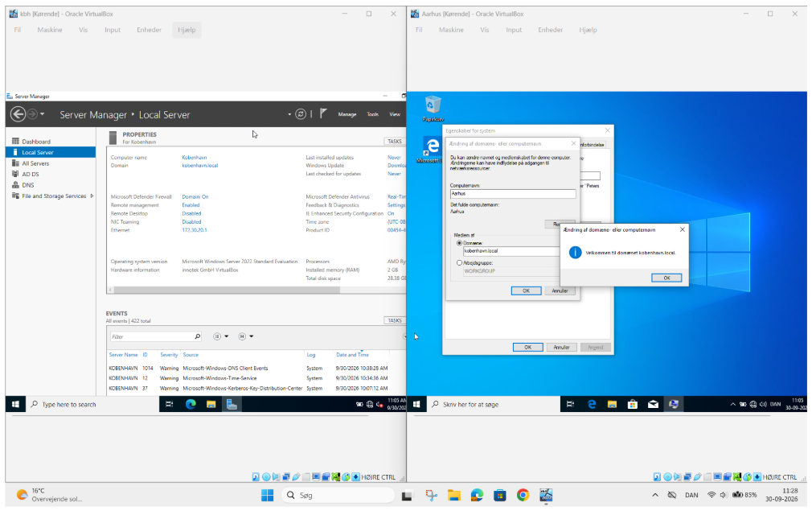Click Type here to search box

[92, 404]
